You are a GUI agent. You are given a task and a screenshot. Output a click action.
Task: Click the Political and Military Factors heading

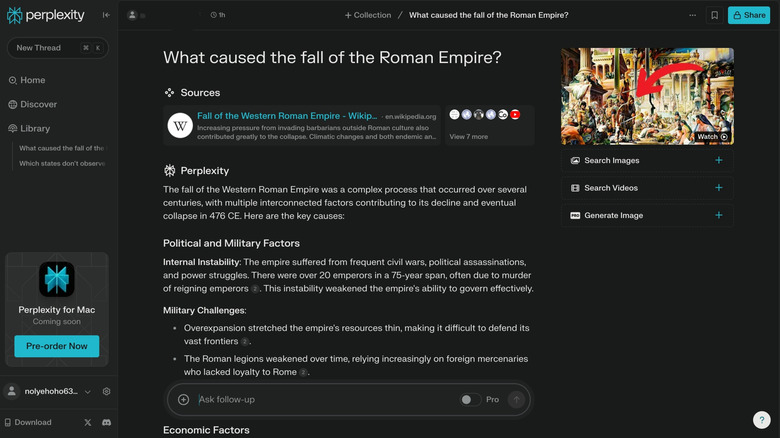click(x=231, y=243)
